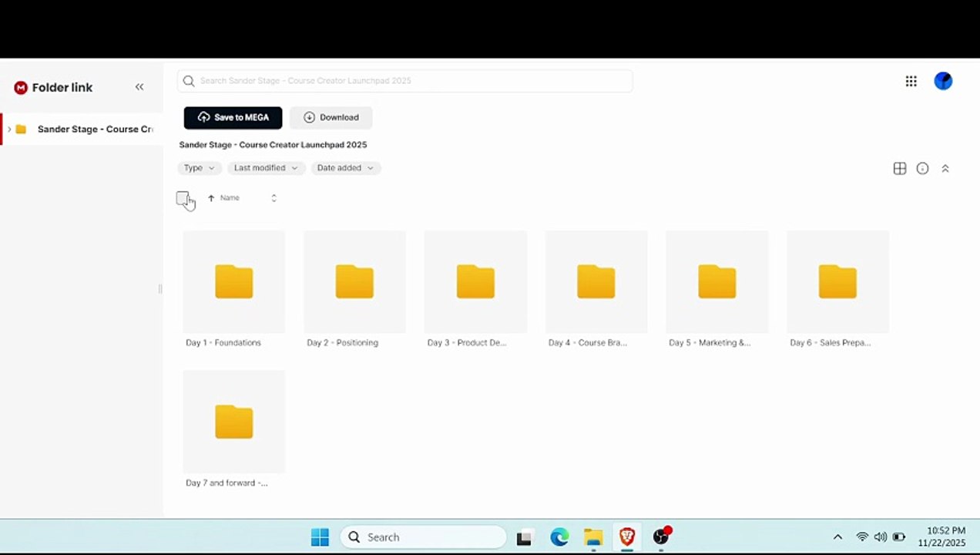Click the Sander Stage breadcrumb title

273,145
